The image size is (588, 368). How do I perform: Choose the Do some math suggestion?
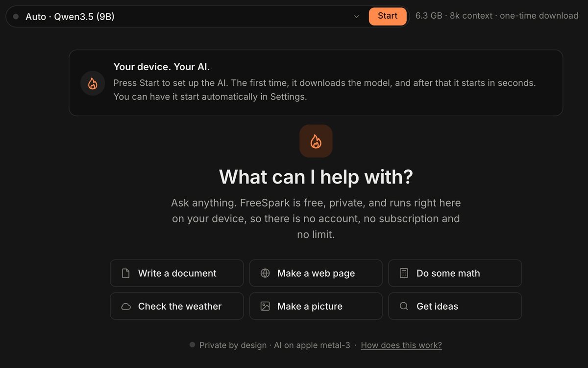click(455, 273)
